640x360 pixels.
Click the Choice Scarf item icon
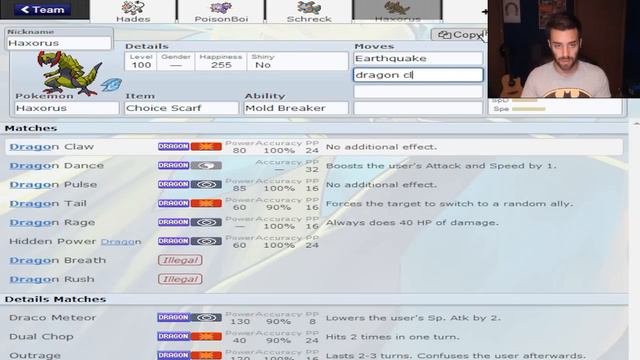click(111, 84)
